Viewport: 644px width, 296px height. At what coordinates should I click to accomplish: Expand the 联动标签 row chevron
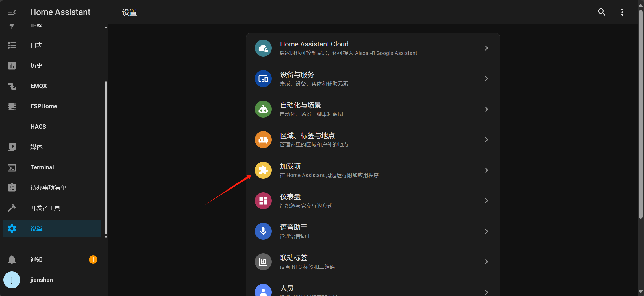pos(486,262)
